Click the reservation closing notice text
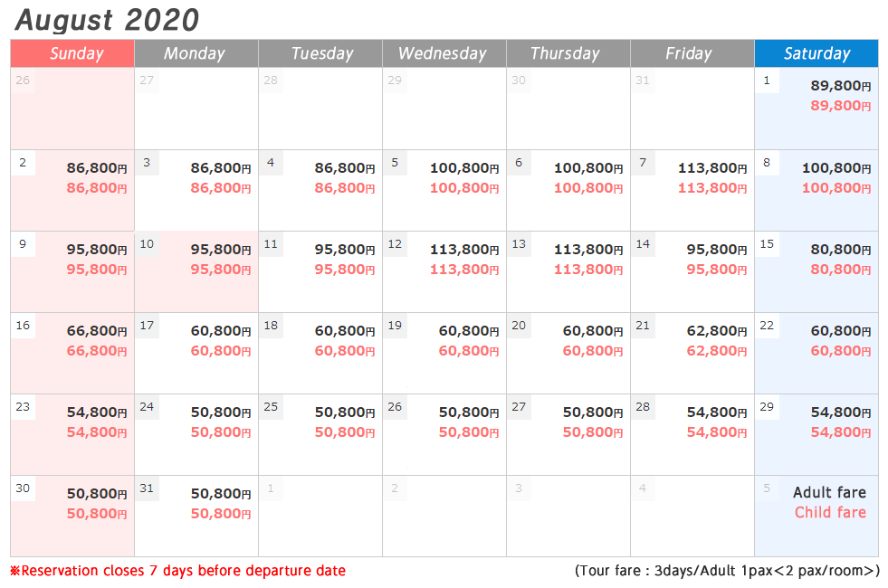The image size is (888, 588). tap(177, 571)
